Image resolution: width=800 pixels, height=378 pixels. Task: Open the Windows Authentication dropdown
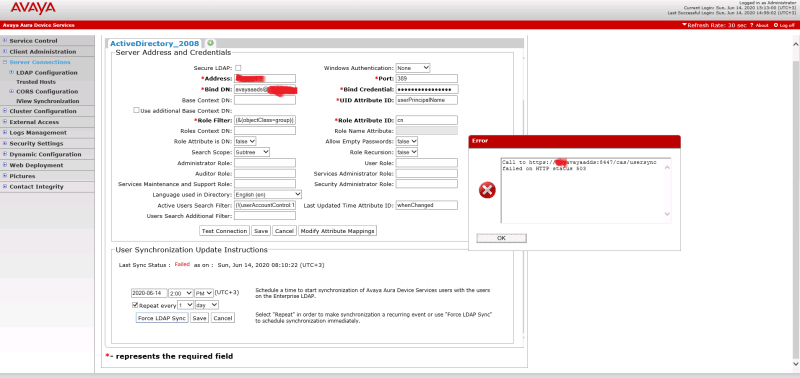tap(413, 68)
